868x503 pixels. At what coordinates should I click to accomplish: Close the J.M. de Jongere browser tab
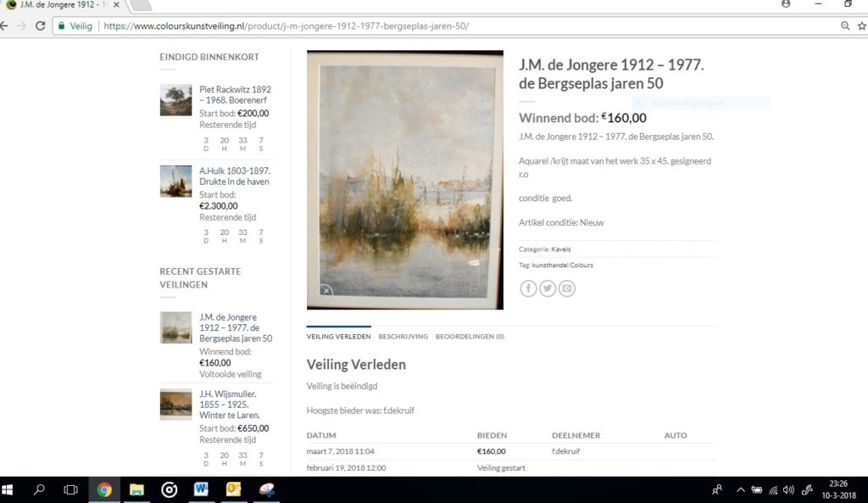click(116, 4)
